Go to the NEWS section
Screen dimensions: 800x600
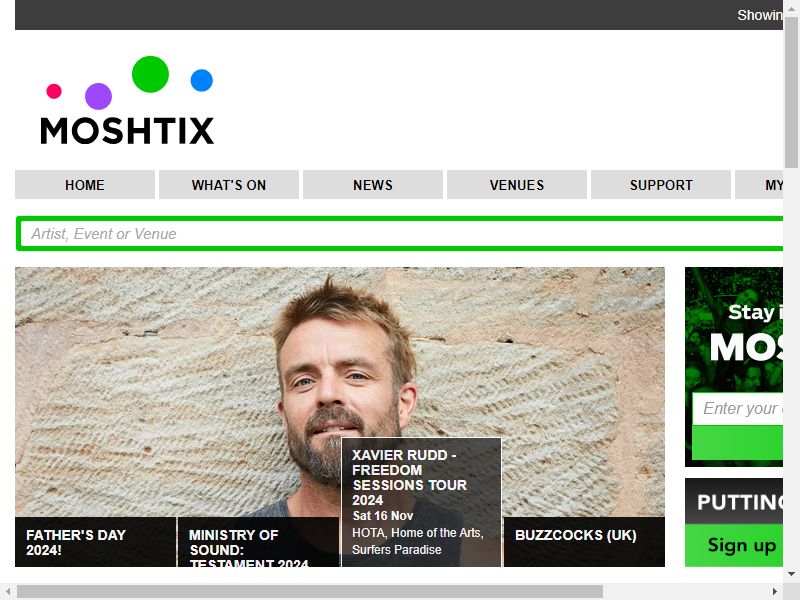pos(372,185)
